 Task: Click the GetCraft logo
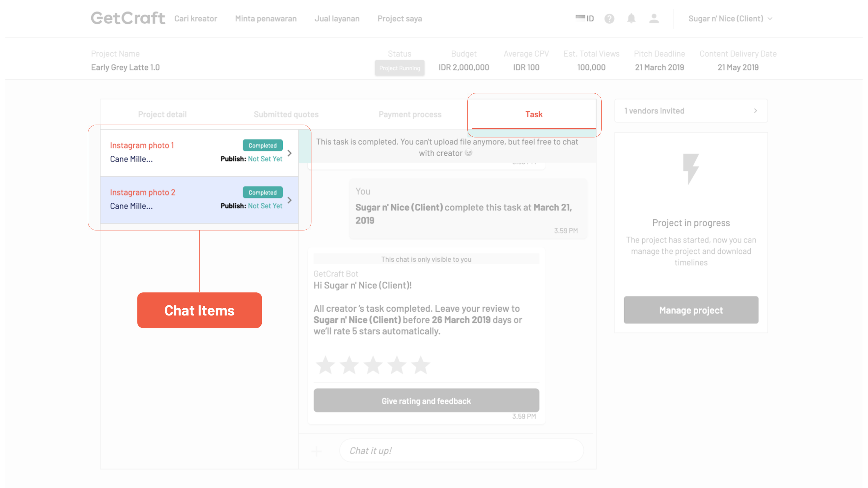point(128,18)
